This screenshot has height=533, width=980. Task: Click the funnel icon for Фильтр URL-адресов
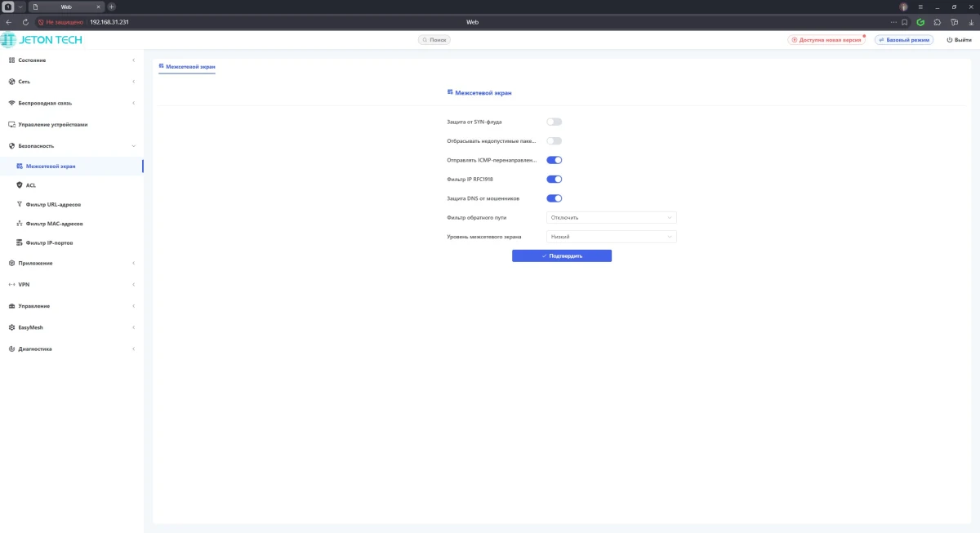pos(20,204)
